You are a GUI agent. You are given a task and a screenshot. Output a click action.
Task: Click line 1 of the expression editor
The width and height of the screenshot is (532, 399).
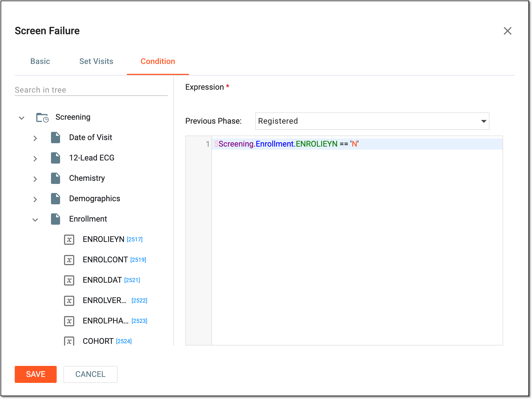pos(357,144)
